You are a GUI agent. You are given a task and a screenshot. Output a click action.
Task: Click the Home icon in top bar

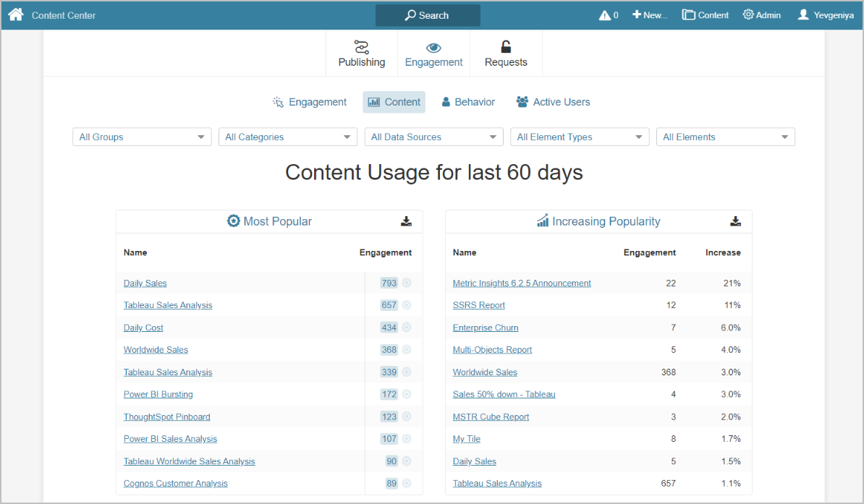pos(16,14)
